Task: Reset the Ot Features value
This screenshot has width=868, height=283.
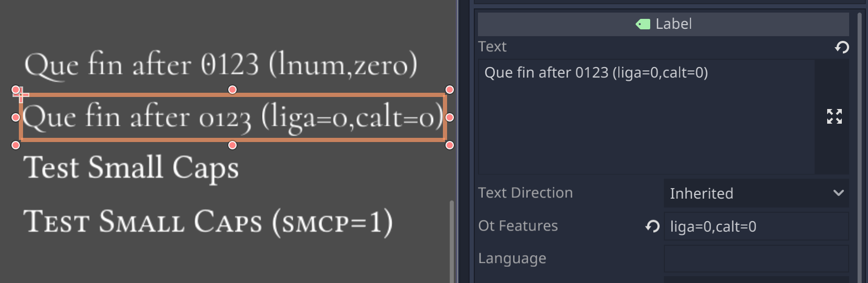Action: click(x=652, y=226)
